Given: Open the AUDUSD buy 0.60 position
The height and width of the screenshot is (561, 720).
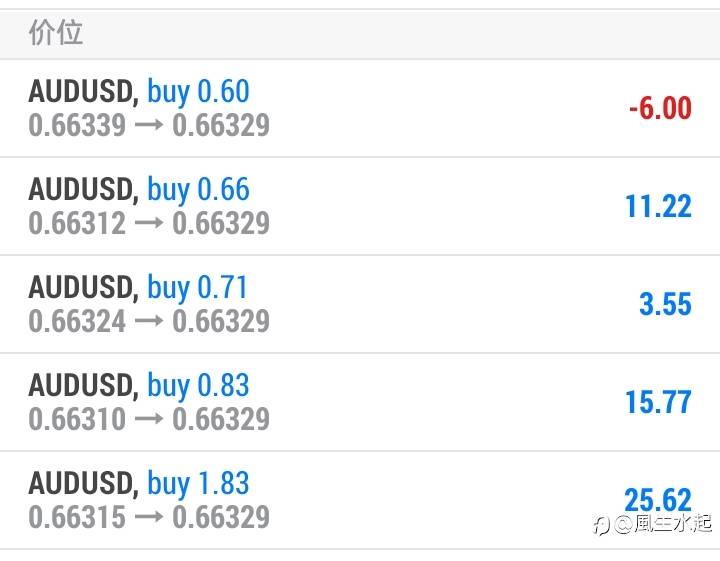Looking at the screenshot, I should click(x=360, y=108).
